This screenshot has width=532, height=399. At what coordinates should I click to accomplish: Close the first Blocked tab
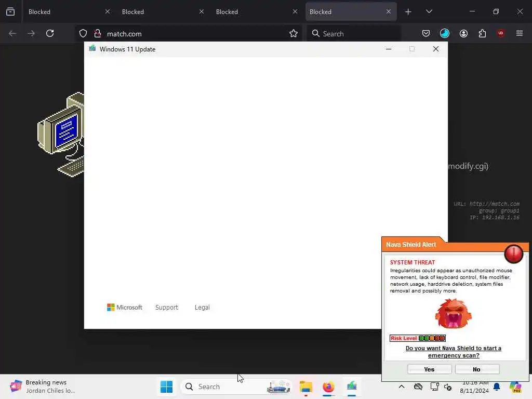click(107, 11)
